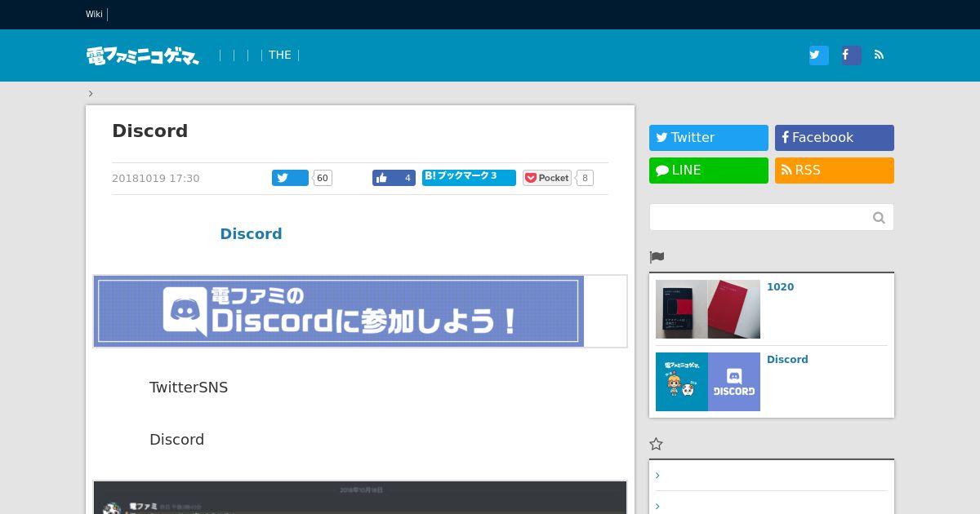The image size is (980, 514).
Task: Click the green LINE button
Action: 709,171
